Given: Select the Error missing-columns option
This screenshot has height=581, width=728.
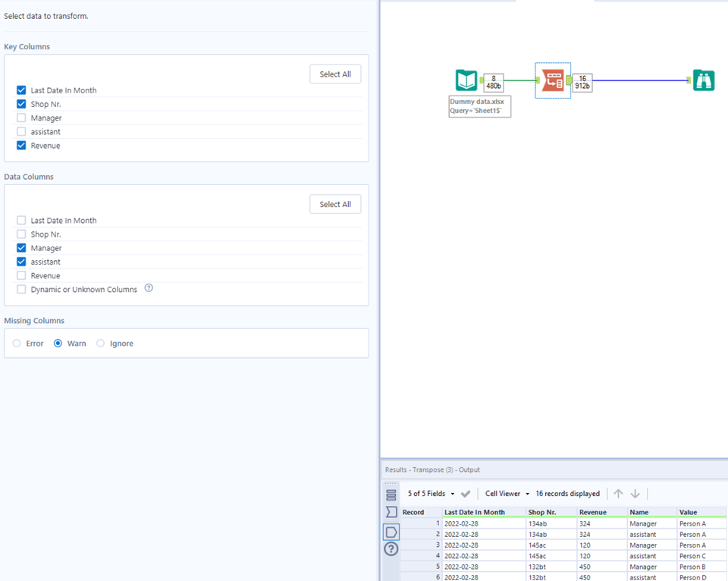Looking at the screenshot, I should pyautogui.click(x=17, y=343).
